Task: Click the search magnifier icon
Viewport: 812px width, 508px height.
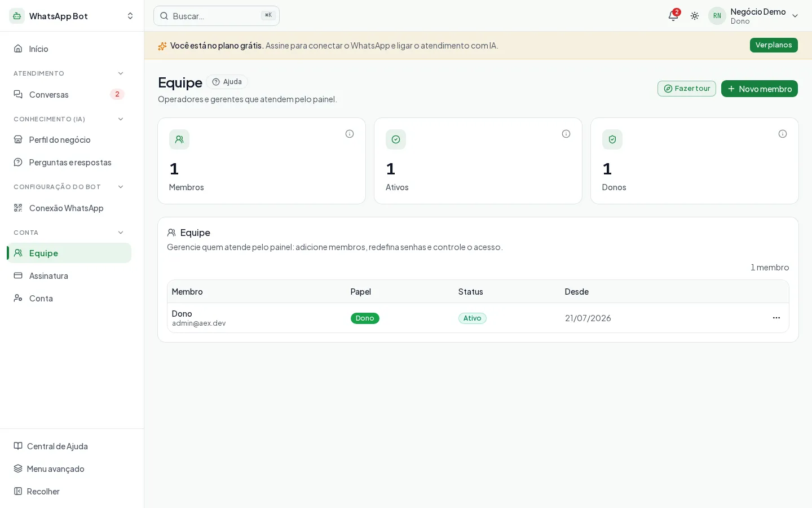Action: (x=164, y=16)
